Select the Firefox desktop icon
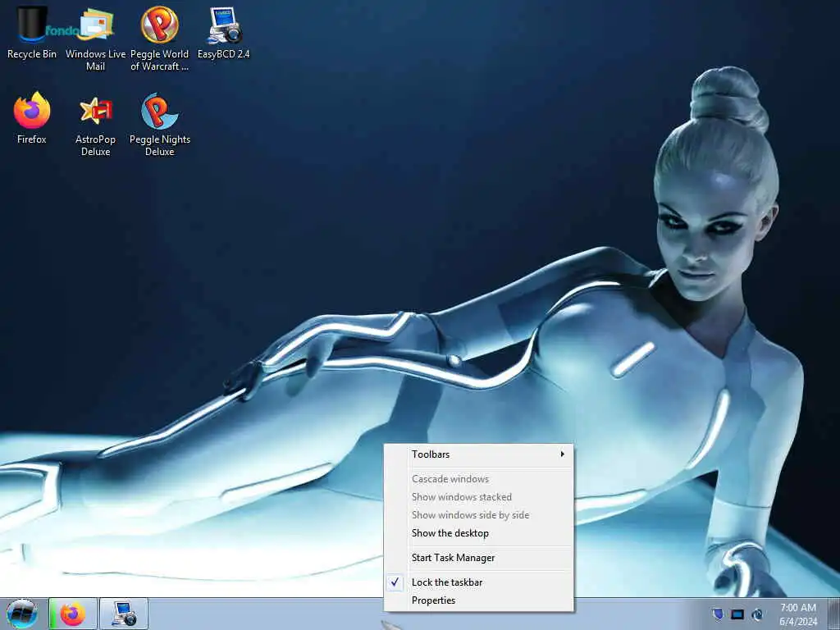Image resolution: width=840 pixels, height=630 pixels. [32, 118]
